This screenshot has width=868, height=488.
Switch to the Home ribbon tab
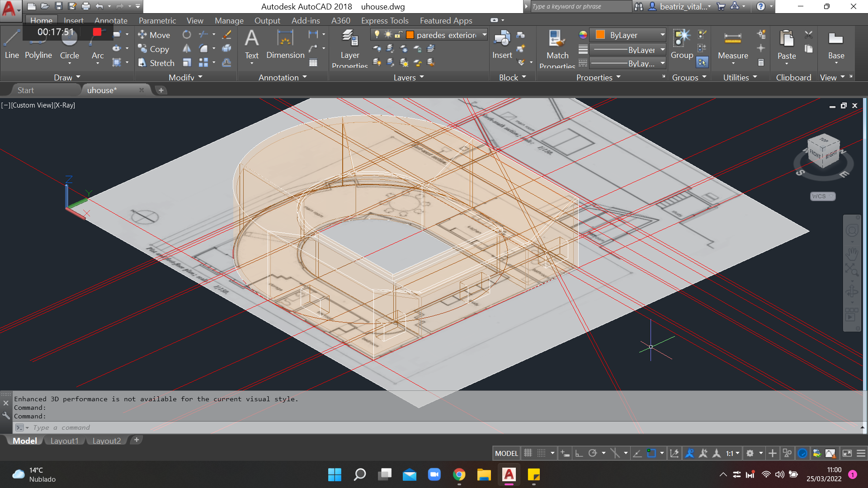[x=41, y=20]
